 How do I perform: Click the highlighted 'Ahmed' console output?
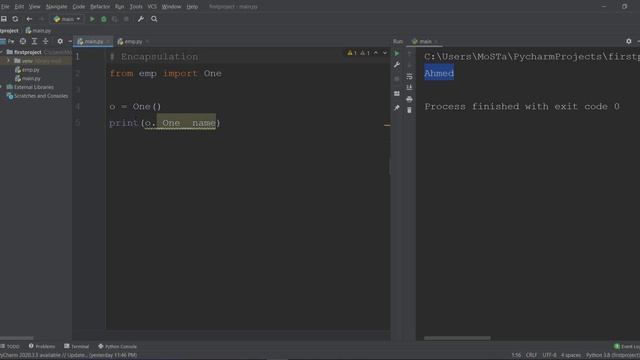pos(439,73)
